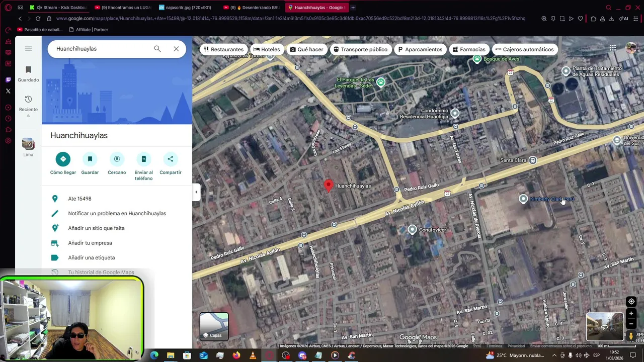This screenshot has width=644, height=362.
Task: Open the Street View preview thumbnail
Action: [605, 327]
